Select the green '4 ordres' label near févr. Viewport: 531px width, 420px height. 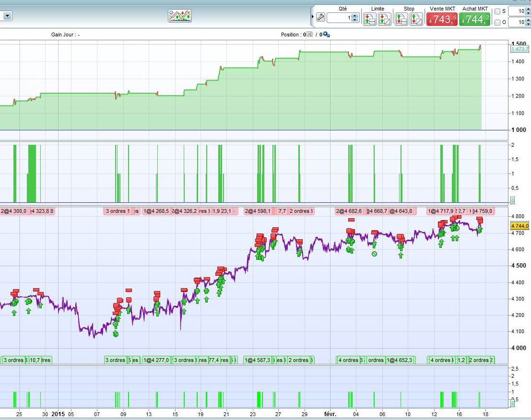[x=348, y=360]
